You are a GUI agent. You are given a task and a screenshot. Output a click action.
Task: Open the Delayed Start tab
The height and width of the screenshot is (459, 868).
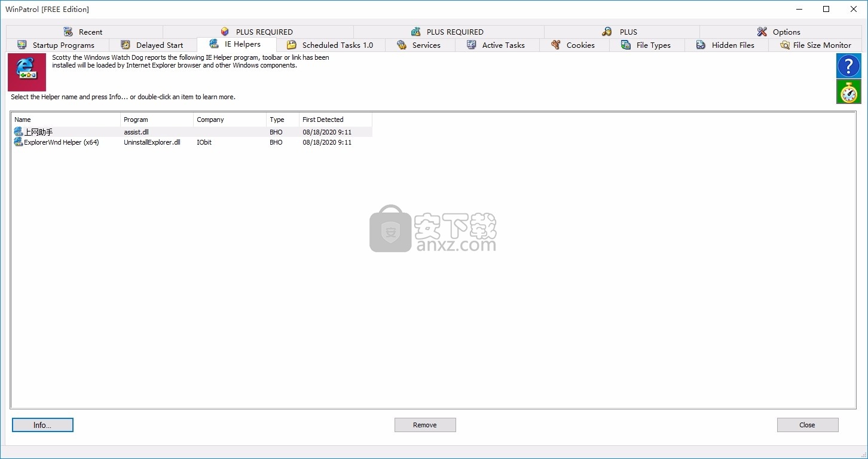click(x=153, y=45)
